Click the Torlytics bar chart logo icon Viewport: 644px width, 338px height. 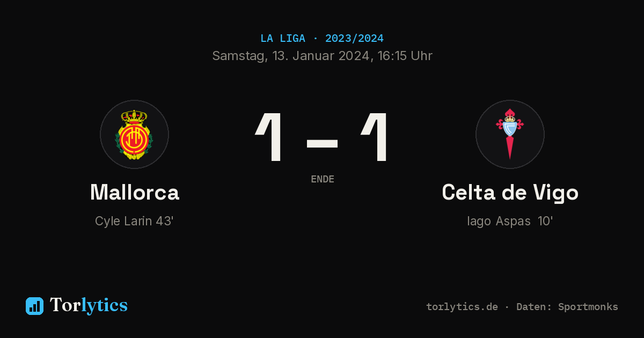click(x=34, y=306)
